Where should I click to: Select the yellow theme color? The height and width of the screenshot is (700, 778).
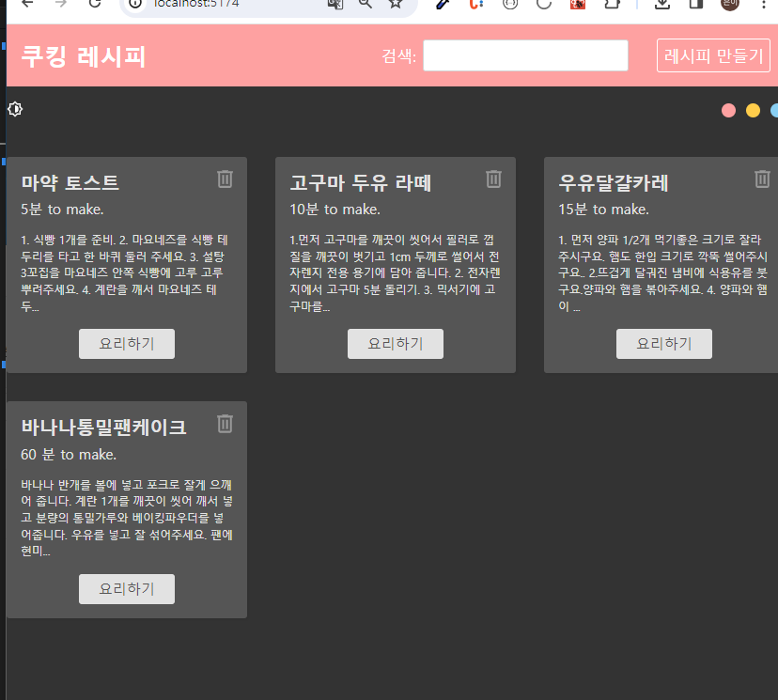coord(753,110)
